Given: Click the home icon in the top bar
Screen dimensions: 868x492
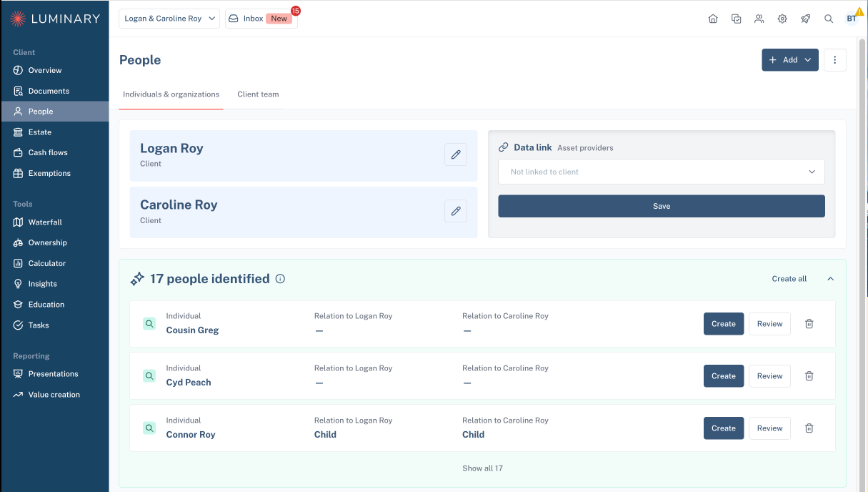Looking at the screenshot, I should [x=713, y=19].
